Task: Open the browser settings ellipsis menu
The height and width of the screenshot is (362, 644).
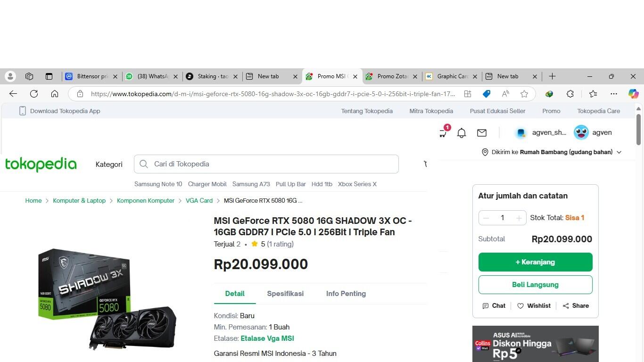Action: point(613,94)
